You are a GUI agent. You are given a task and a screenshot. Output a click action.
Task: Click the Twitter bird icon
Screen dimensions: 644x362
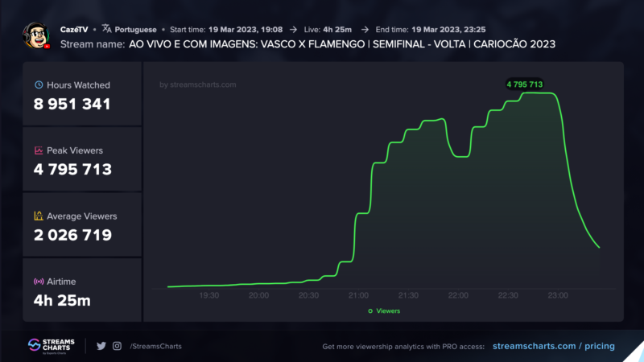101,346
